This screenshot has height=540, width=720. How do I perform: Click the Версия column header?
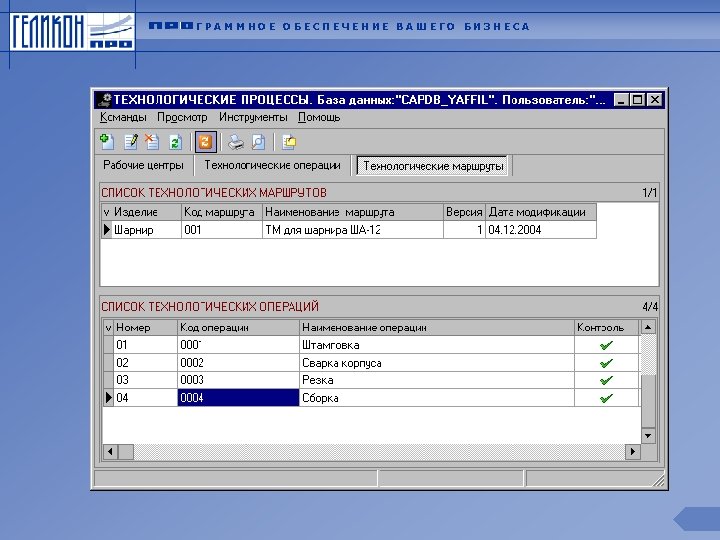464,212
